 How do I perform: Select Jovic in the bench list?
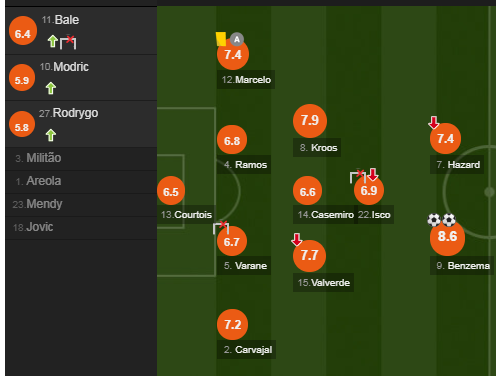pos(81,227)
